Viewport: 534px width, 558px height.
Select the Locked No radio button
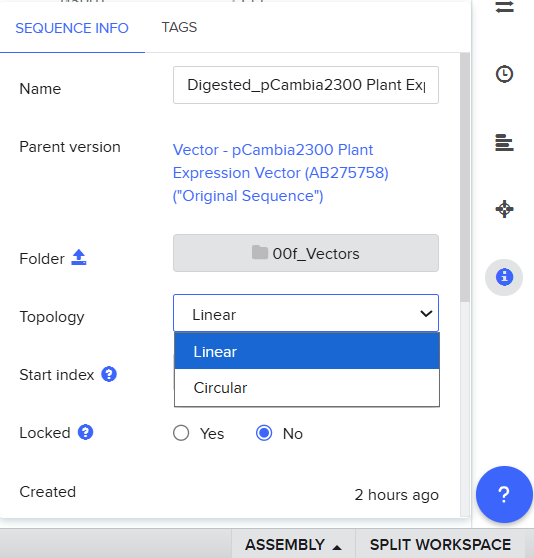[264, 433]
